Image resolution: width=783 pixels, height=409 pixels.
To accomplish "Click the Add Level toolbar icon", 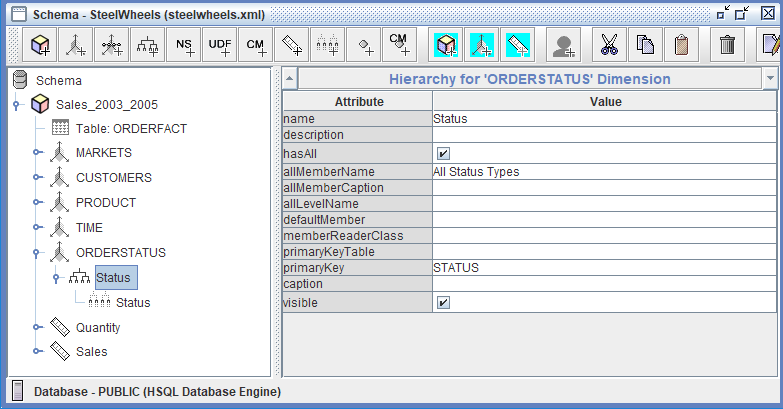I will pyautogui.click(x=328, y=45).
